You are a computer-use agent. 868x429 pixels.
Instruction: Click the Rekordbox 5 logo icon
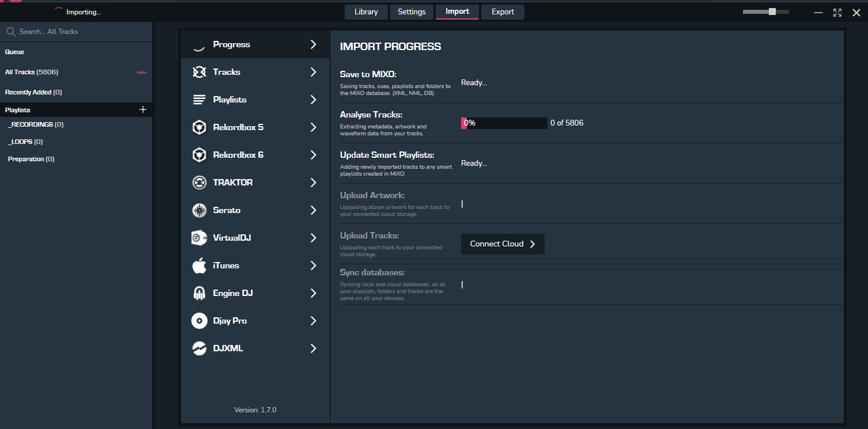[x=199, y=127]
